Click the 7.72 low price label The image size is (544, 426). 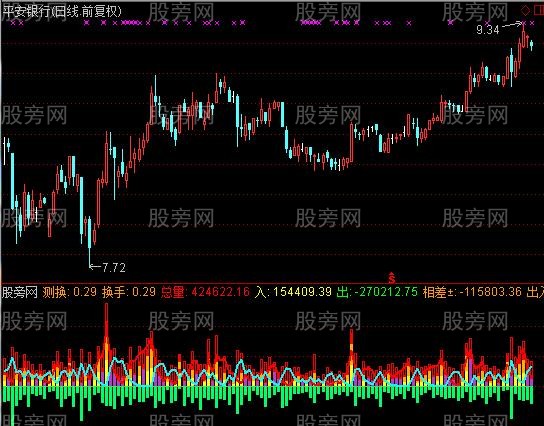(114, 267)
